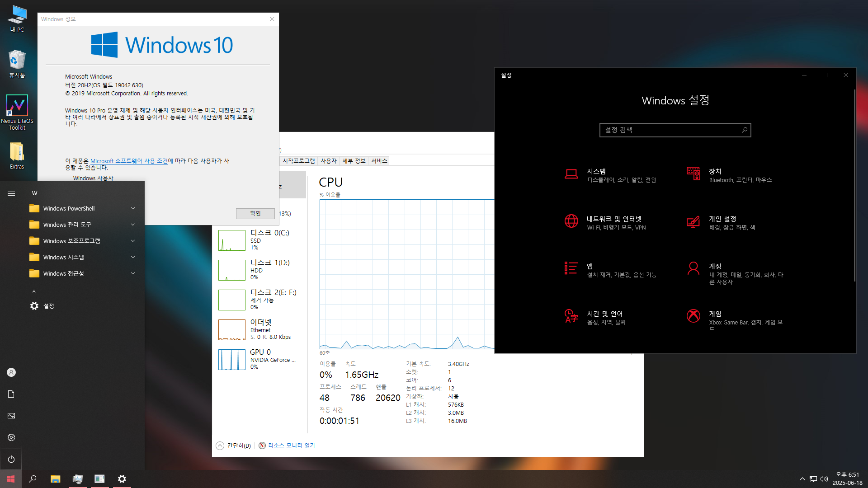Expand the Windows 접근성 folder chevron

coord(133,273)
